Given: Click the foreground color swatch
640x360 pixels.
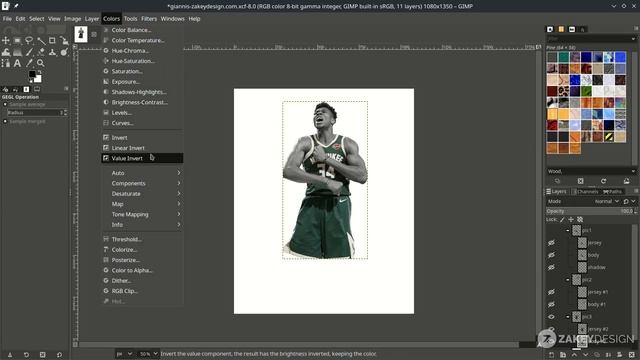Looking at the screenshot, I should [31, 74].
